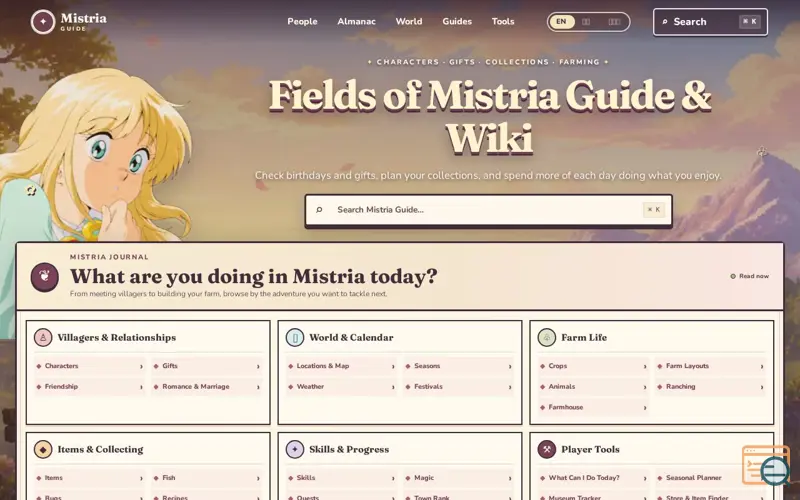Screen dimensions: 800x500
Task: Open the World menu
Action: click(x=409, y=21)
